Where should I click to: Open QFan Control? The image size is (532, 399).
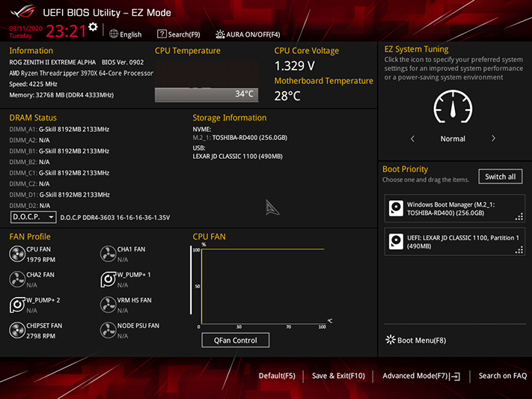point(236,340)
